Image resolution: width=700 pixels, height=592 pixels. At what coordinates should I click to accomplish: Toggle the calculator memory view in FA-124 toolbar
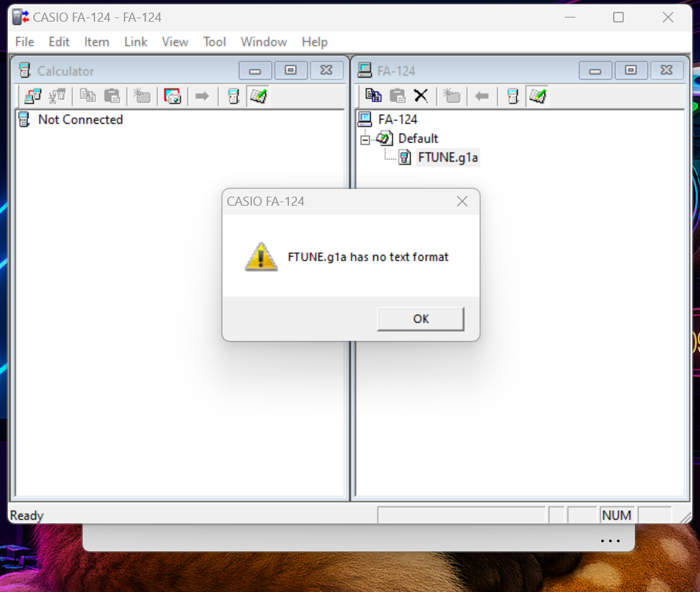coord(513,96)
